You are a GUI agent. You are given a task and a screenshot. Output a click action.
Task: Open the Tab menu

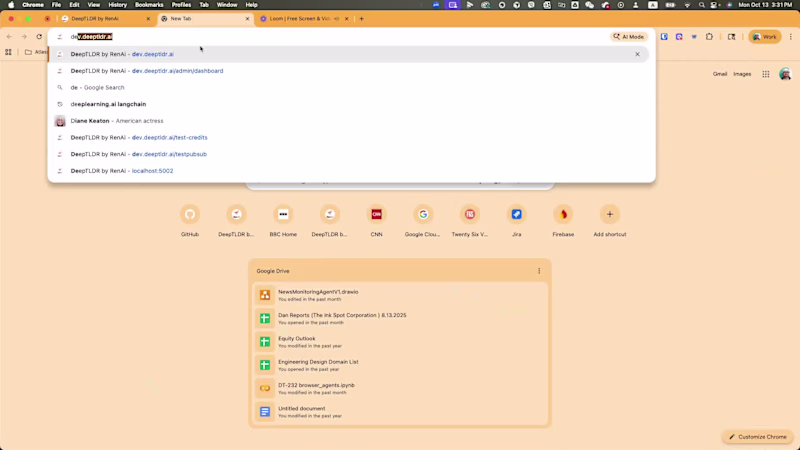(x=204, y=5)
